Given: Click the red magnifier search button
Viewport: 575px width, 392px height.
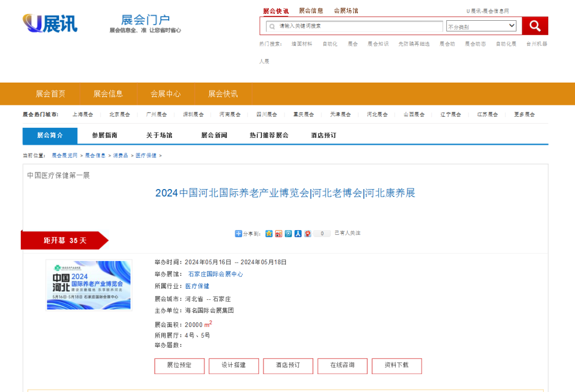Looking at the screenshot, I should [535, 26].
